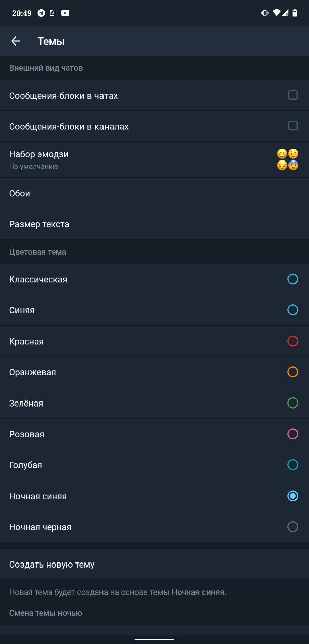Enable message blocks in channels checkbox

(293, 126)
